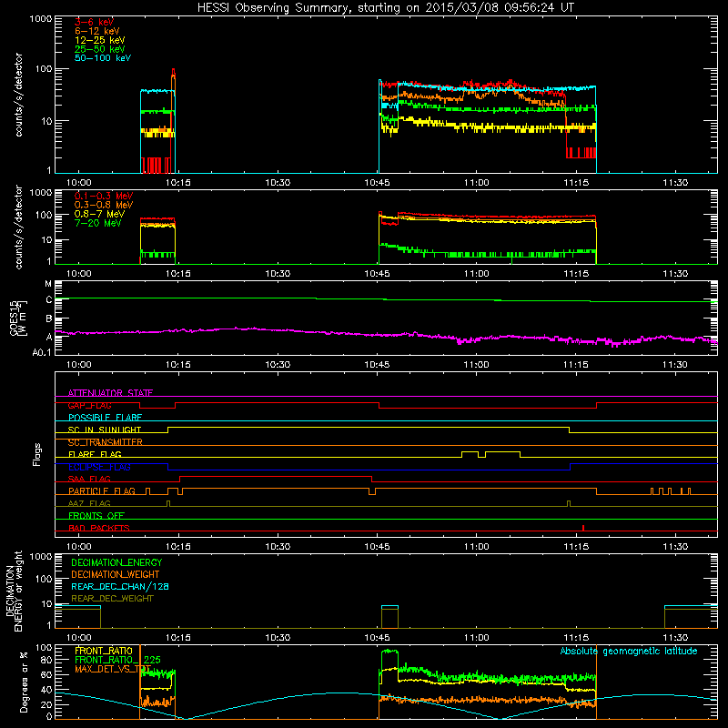Click the vertical Flags axis title
The width and height of the screenshot is (728, 728).
(x=37, y=454)
